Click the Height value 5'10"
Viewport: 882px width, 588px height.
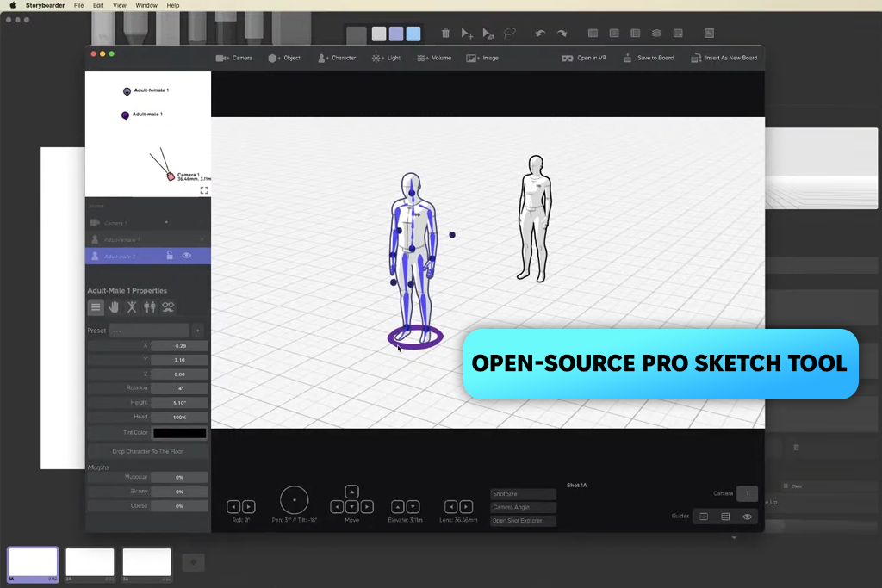coord(179,403)
